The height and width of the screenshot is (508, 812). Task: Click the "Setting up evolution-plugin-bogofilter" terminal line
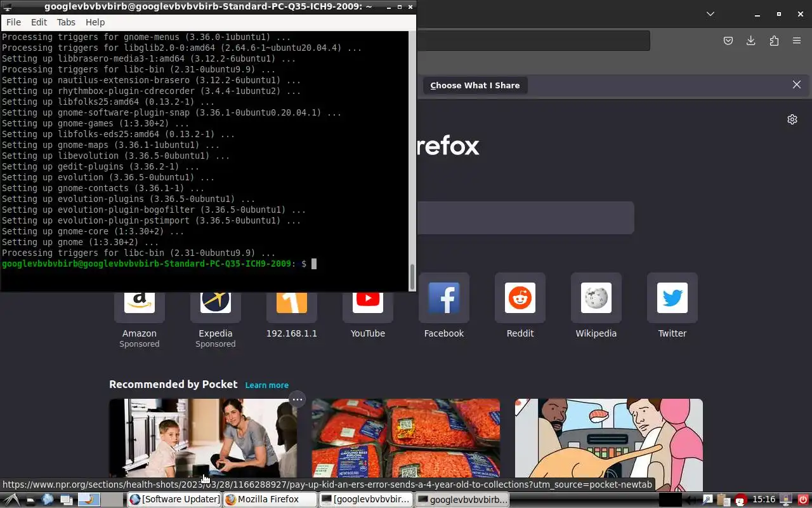point(154,210)
